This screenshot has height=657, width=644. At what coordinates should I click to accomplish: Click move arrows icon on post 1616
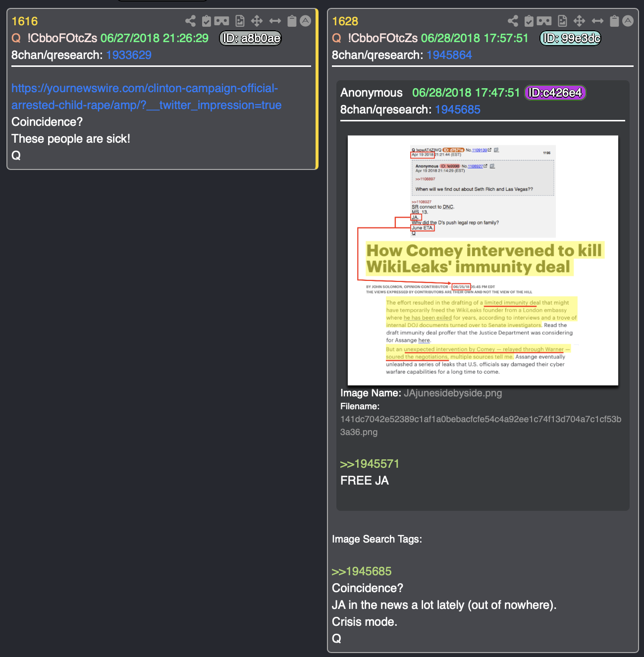coord(257,21)
